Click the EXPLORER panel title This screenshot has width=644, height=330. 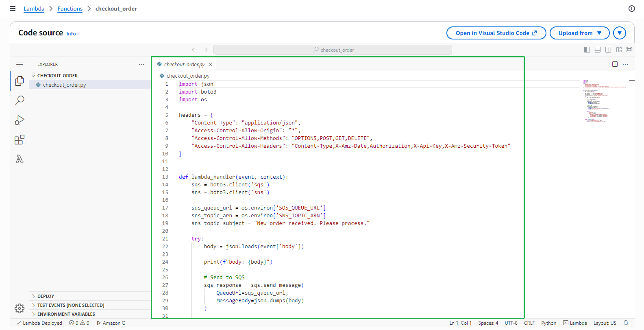[48, 64]
